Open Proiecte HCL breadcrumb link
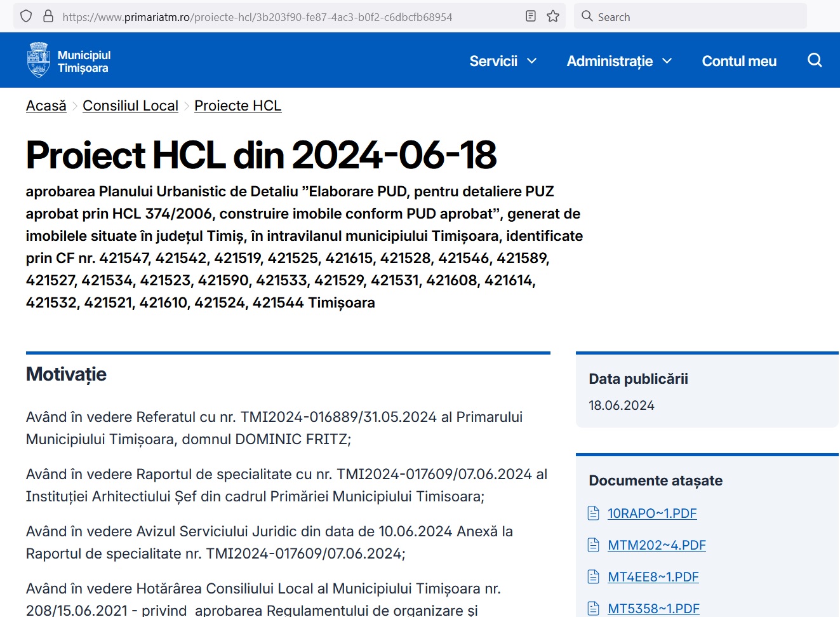Viewport: 840px width, 617px height. point(237,105)
